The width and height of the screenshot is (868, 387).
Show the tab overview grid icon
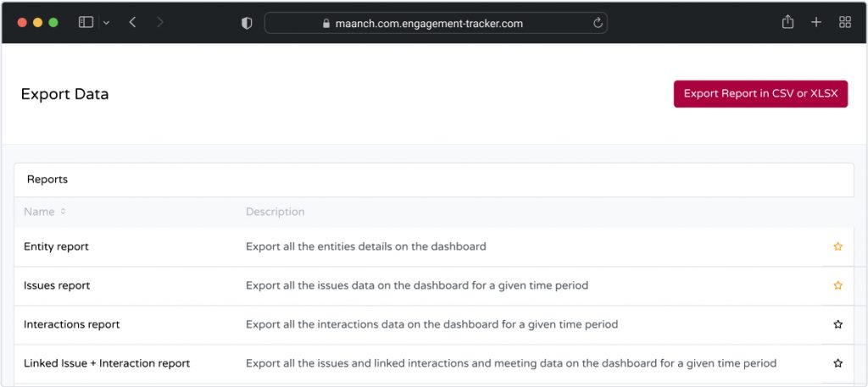845,22
